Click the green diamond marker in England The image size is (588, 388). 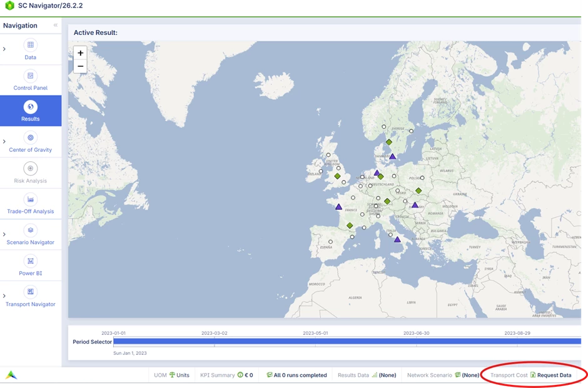pyautogui.click(x=337, y=176)
